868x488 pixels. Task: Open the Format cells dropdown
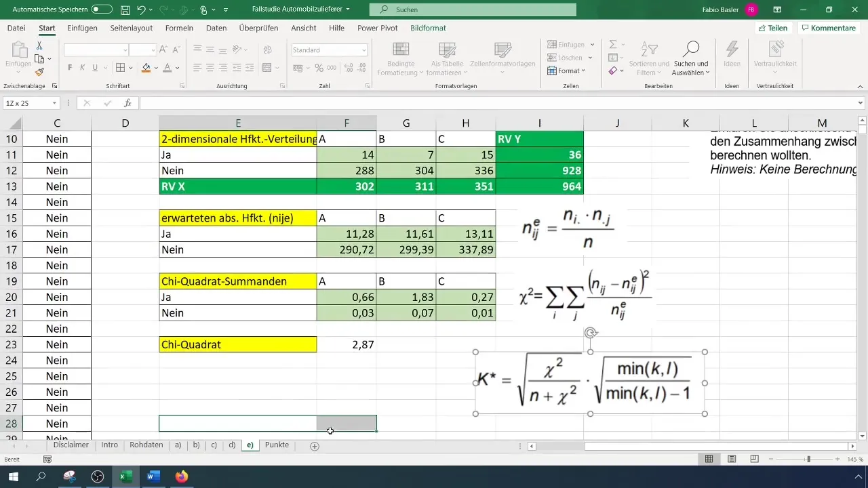click(x=567, y=70)
